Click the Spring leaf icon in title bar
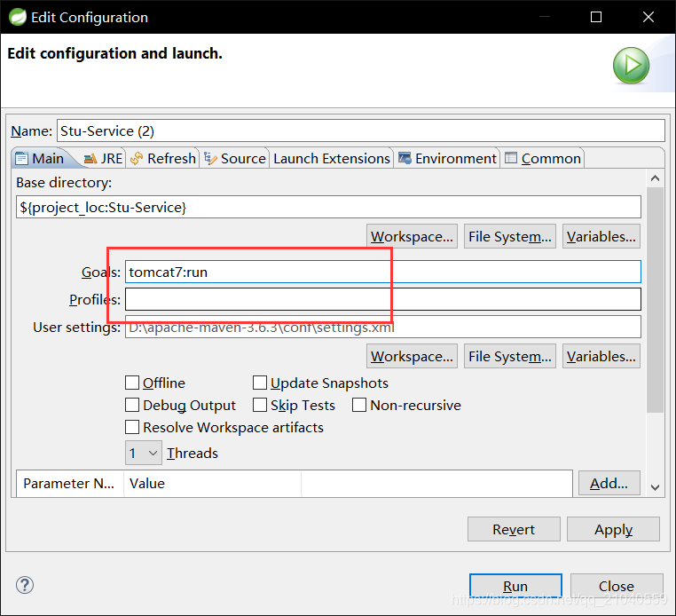Viewport: 676px width, 616px height. click(x=18, y=17)
